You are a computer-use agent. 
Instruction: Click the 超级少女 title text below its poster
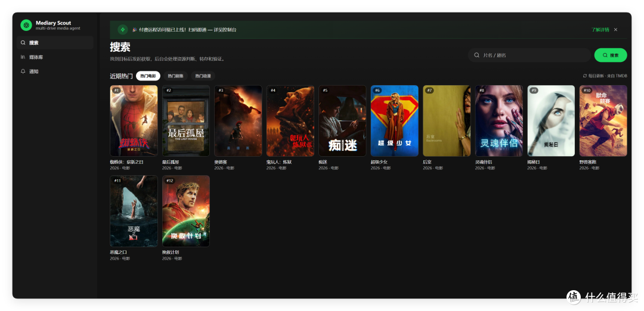coord(379,162)
